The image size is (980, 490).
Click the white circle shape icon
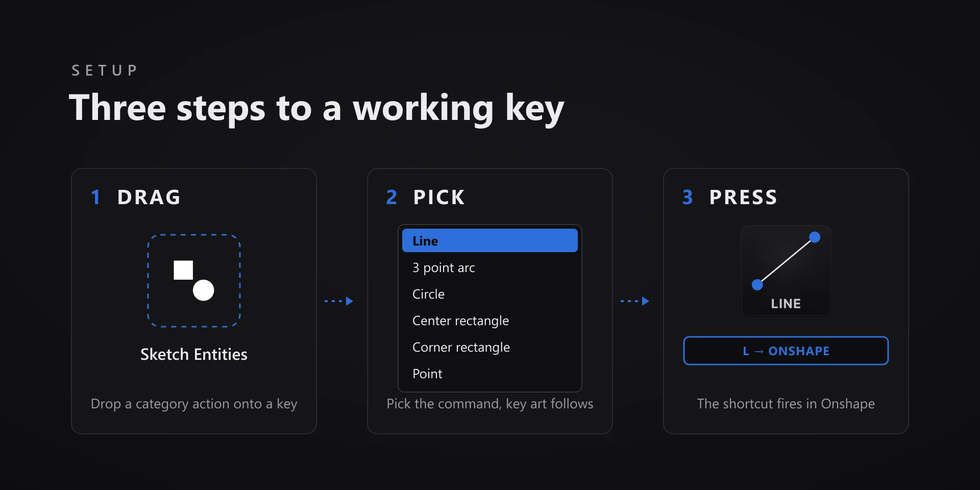204,290
